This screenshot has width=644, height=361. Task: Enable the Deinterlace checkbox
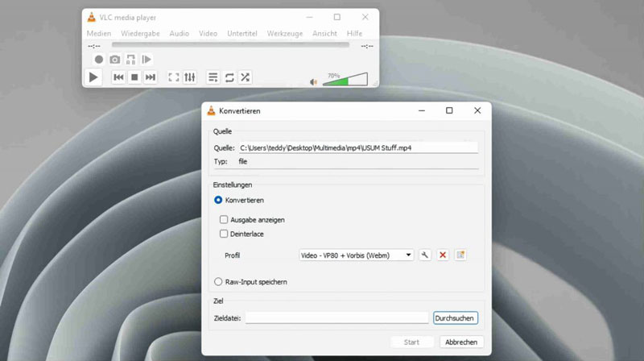224,234
